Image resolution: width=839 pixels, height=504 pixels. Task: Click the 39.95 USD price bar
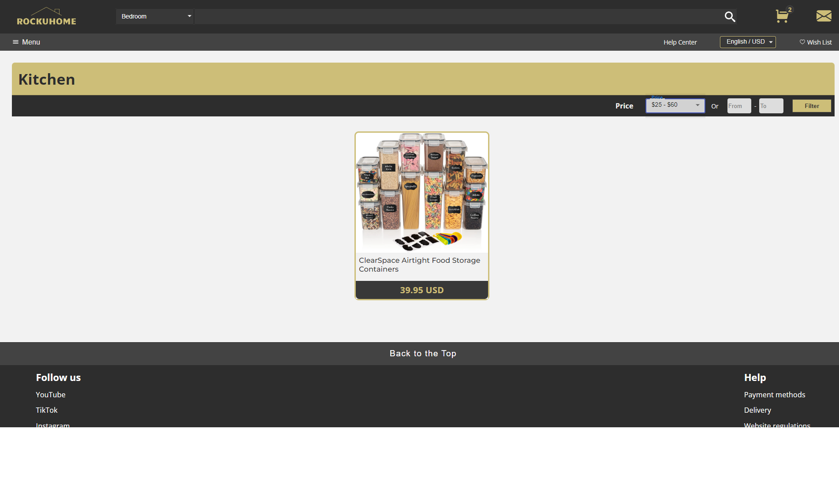tap(421, 290)
